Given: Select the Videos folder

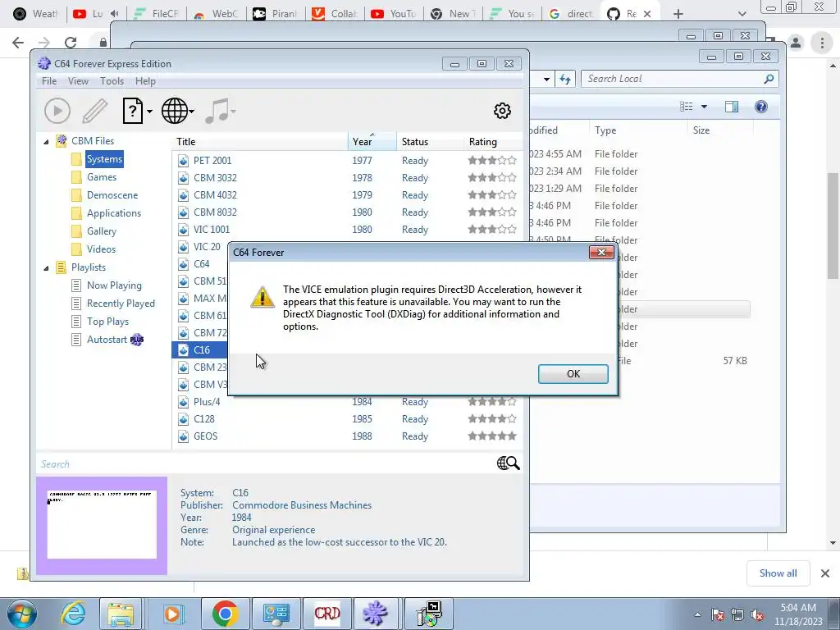Looking at the screenshot, I should 101,249.
